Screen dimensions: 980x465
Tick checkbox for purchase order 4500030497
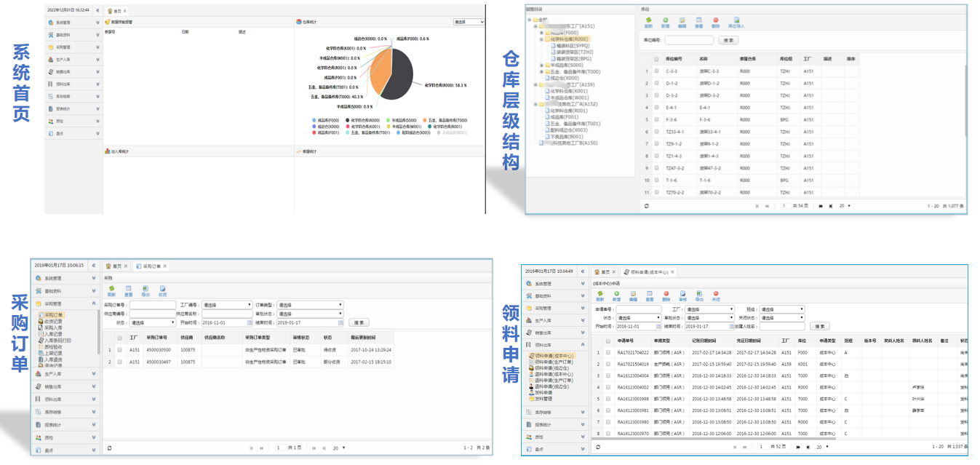(x=119, y=362)
